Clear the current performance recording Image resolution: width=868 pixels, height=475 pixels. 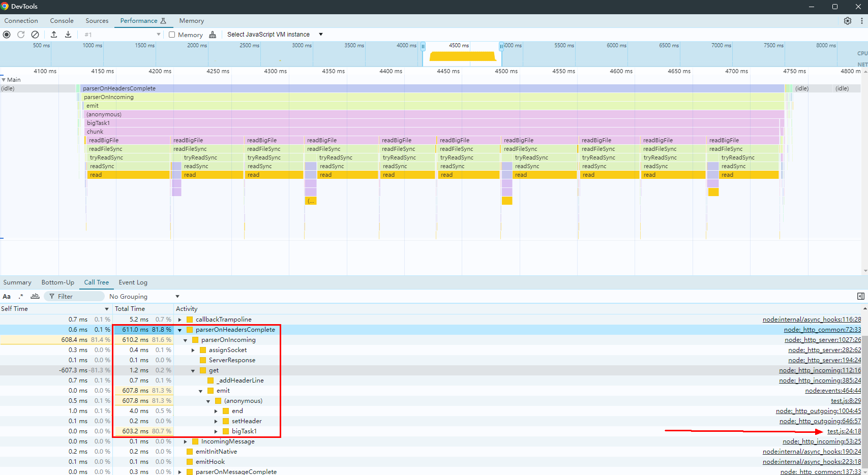pos(35,34)
